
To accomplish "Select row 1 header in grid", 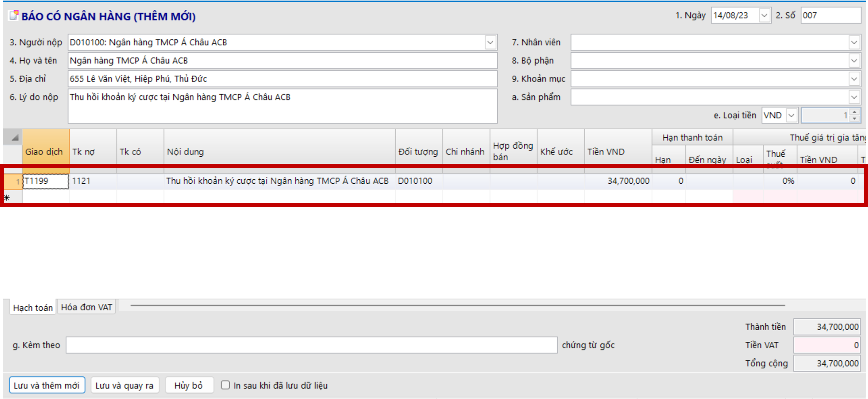I will 13,181.
